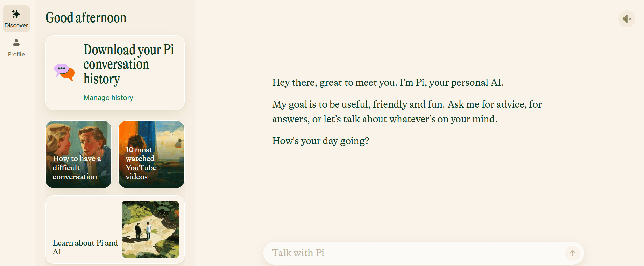Click the Manage history link
The image size is (644, 266).
[108, 98]
